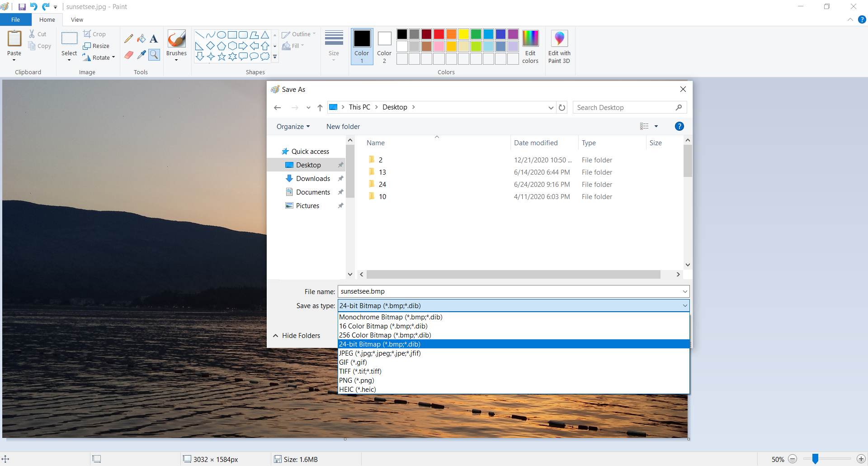
Task: Choose the Eraser tool
Action: pyautogui.click(x=129, y=55)
